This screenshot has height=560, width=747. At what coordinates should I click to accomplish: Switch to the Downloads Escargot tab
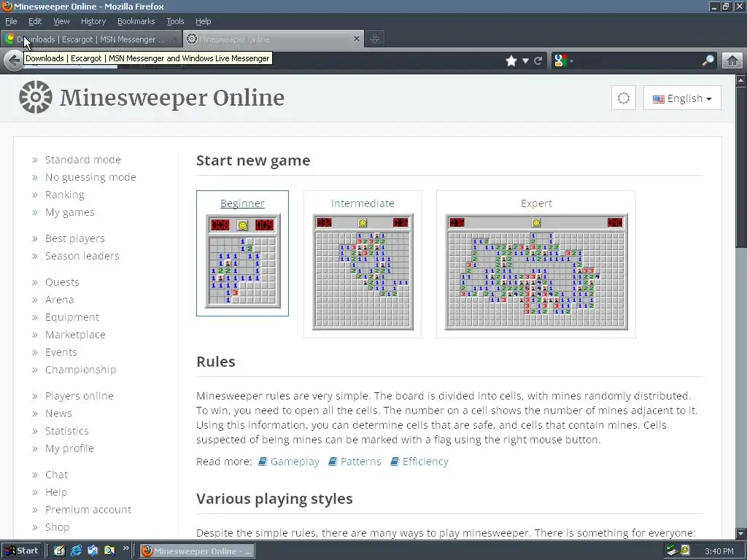pyautogui.click(x=90, y=39)
